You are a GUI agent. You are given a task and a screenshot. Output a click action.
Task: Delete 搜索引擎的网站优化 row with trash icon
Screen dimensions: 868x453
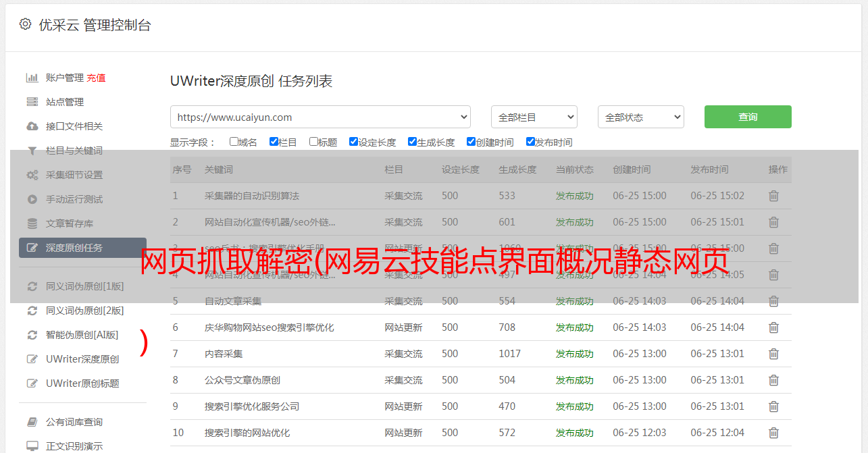tap(773, 433)
